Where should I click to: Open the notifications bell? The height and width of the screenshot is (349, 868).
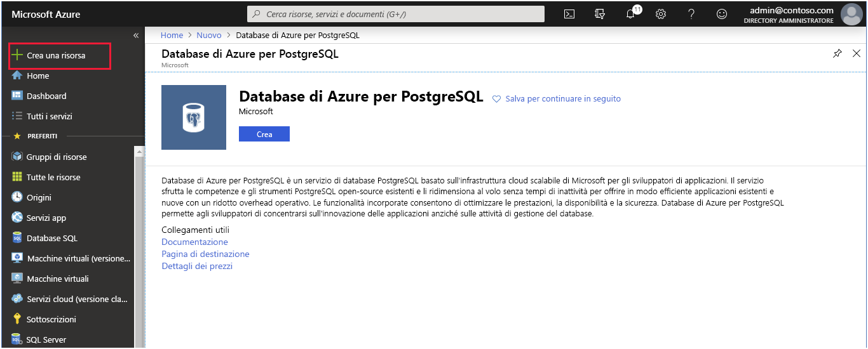(x=630, y=14)
